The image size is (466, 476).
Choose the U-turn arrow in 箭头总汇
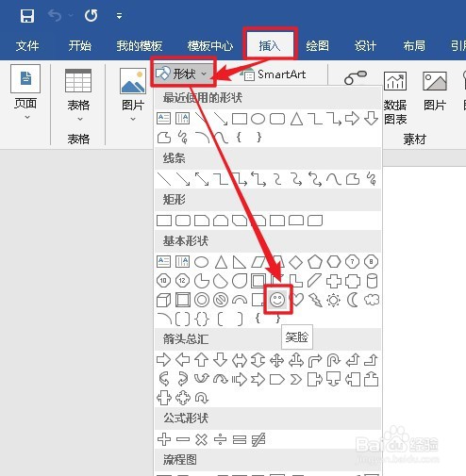click(334, 360)
